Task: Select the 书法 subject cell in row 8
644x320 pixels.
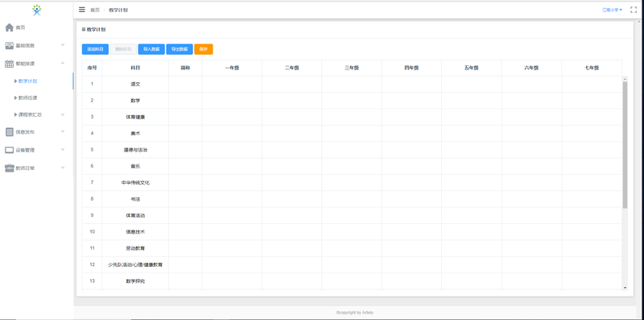Action: click(x=135, y=199)
